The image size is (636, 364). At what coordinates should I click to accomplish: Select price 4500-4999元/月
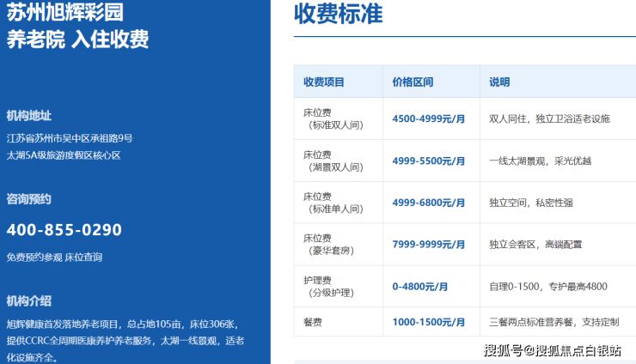(428, 119)
